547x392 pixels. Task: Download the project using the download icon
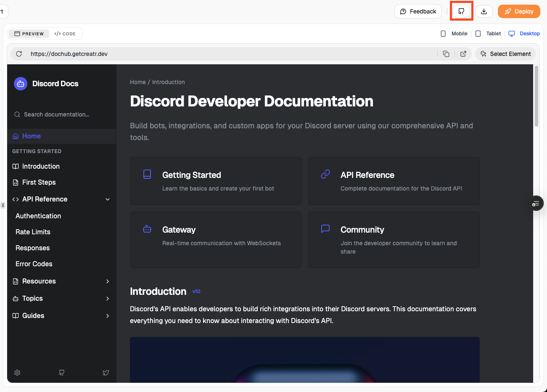coord(484,11)
